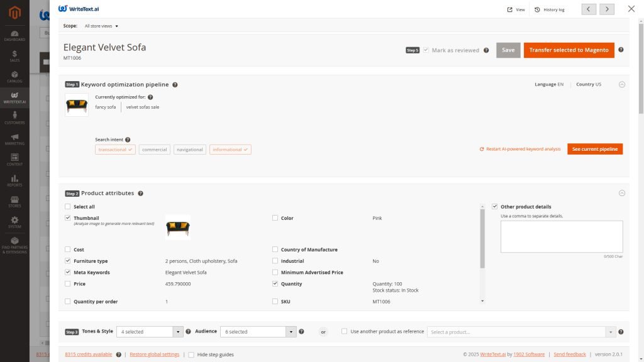Click the See current pipeline button
The image size is (644, 362).
[594, 149]
